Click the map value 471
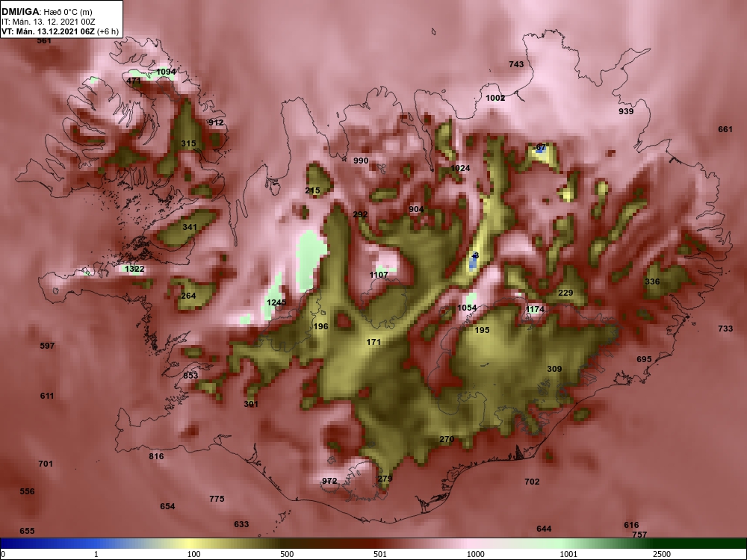This screenshot has height=560, width=747. click(134, 81)
